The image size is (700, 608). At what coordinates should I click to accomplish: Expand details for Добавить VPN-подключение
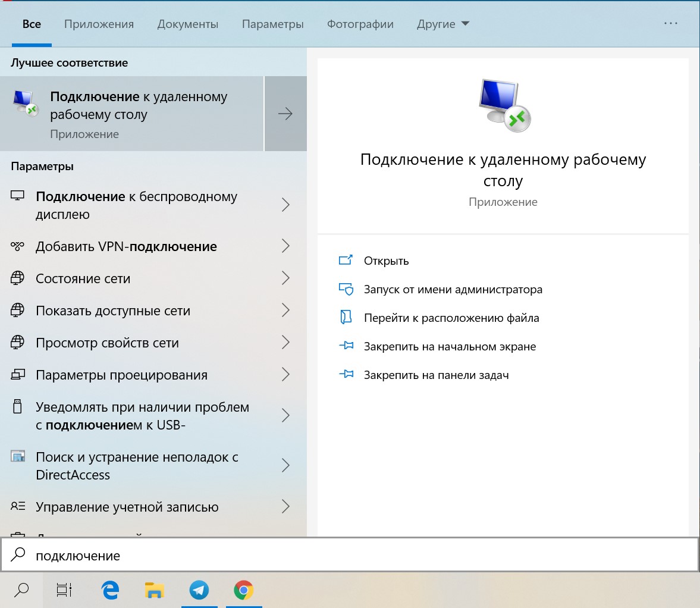[285, 246]
